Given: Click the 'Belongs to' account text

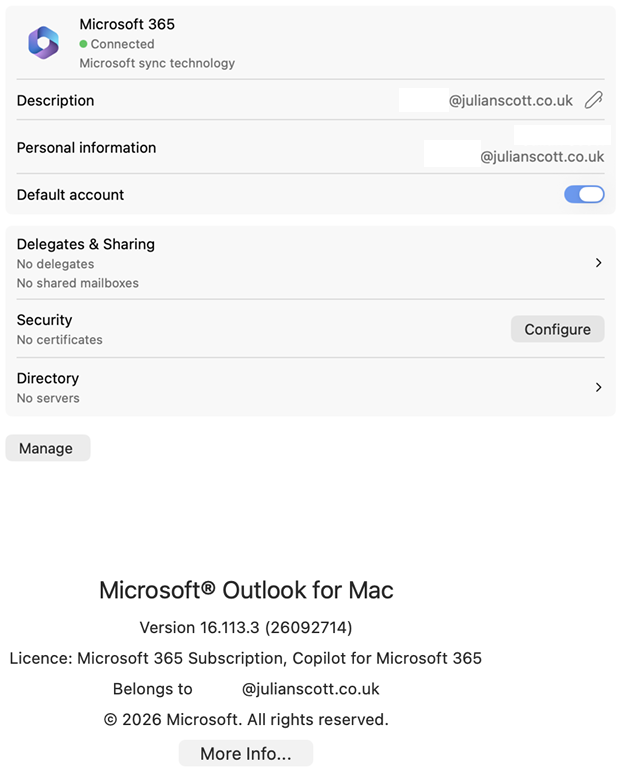Looking at the screenshot, I should [246, 689].
